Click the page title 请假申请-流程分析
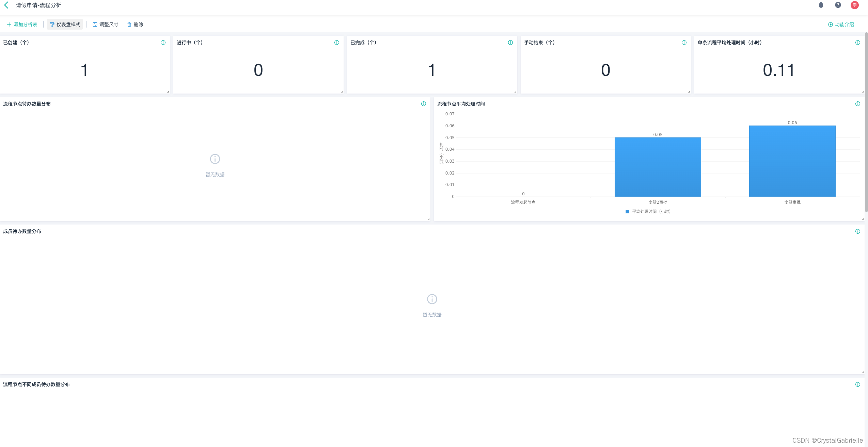868x447 pixels. tap(38, 5)
